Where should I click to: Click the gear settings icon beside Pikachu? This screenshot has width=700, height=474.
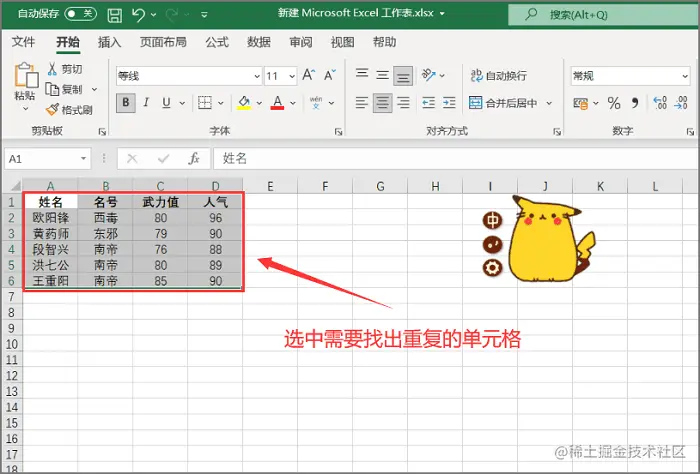tap(492, 268)
